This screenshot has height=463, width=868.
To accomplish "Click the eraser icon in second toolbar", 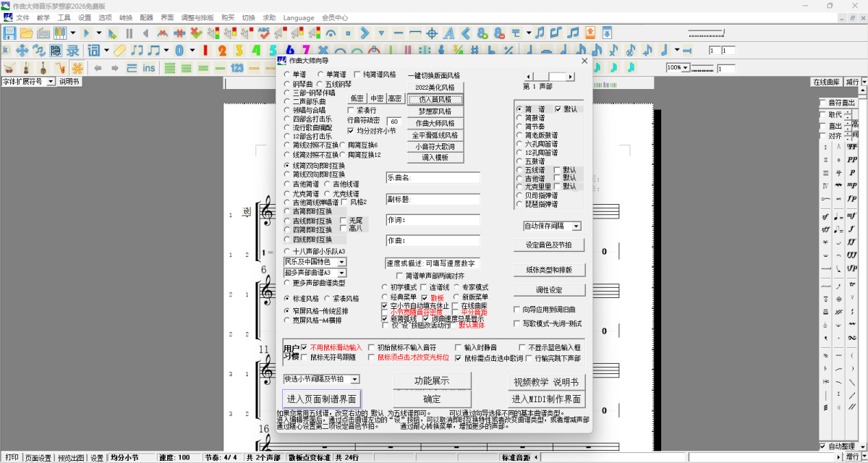I will pos(120,51).
